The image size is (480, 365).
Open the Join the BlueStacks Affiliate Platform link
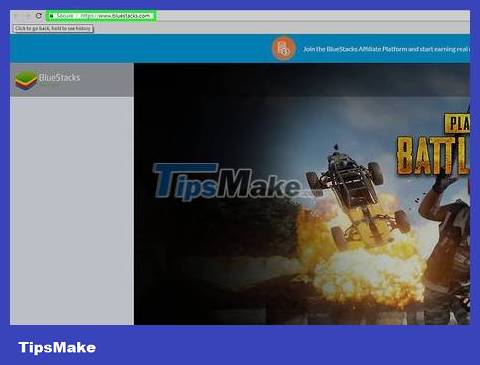click(x=386, y=49)
